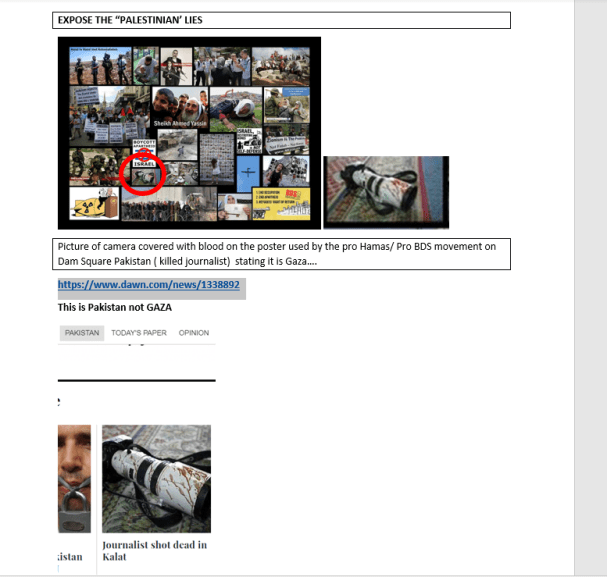Click the padlocked mouth face thumbnail
The width and height of the screenshot is (607, 577).
click(x=74, y=478)
